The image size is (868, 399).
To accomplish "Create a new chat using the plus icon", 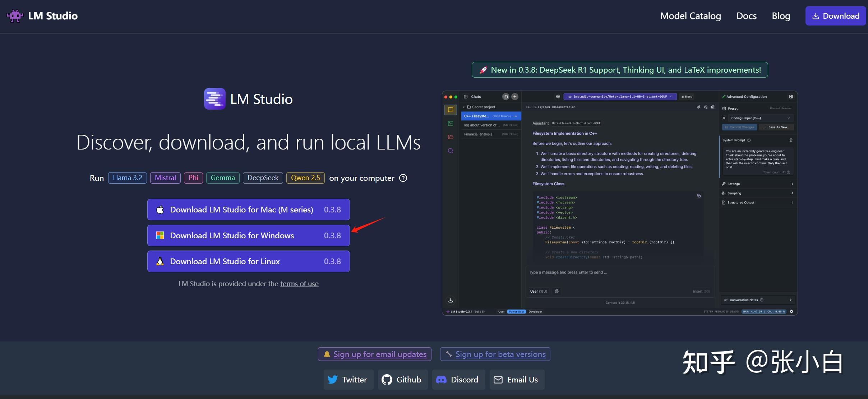I will pyautogui.click(x=515, y=96).
